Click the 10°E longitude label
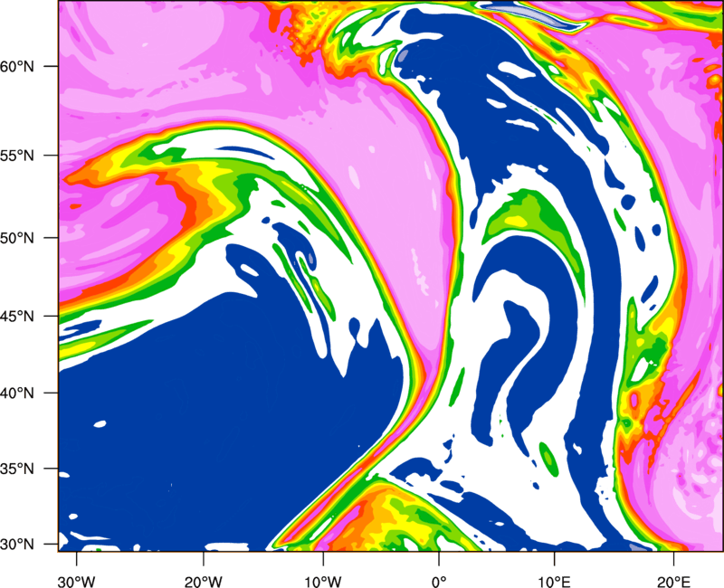The image size is (724, 588). (554, 581)
